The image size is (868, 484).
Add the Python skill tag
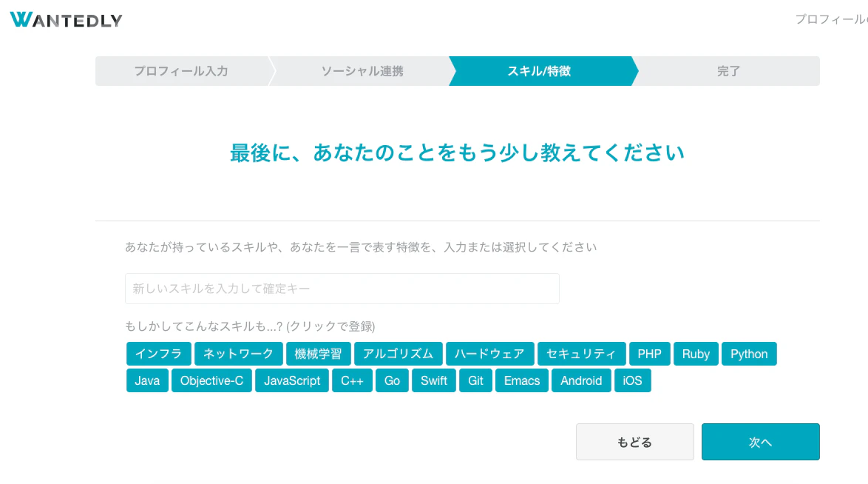(749, 354)
